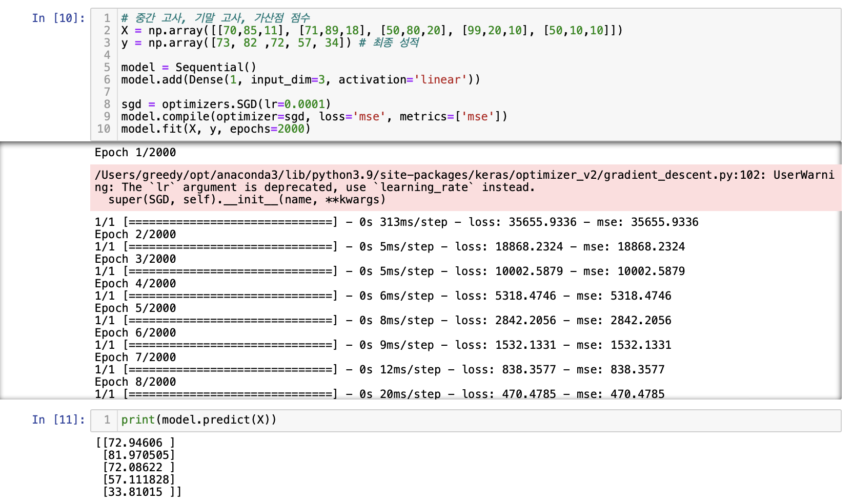Click the loss: 35655.9336 output line
This screenshot has width=853, height=504.
[x=397, y=222]
